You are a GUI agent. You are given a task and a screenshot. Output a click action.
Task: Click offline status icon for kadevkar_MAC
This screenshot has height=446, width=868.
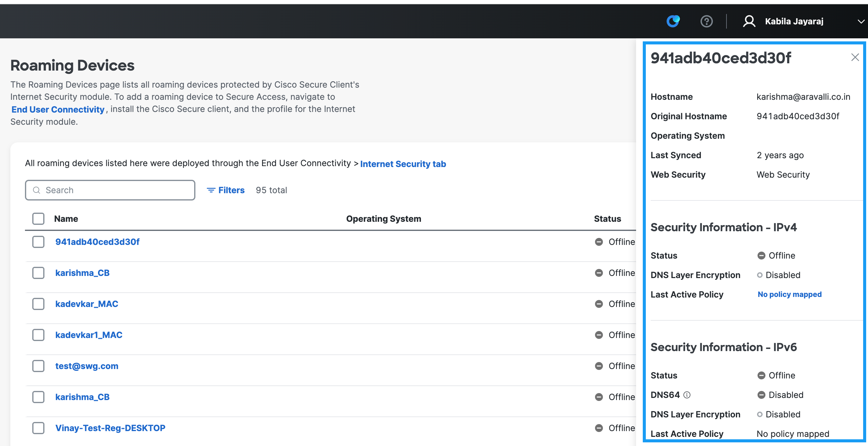(x=599, y=304)
